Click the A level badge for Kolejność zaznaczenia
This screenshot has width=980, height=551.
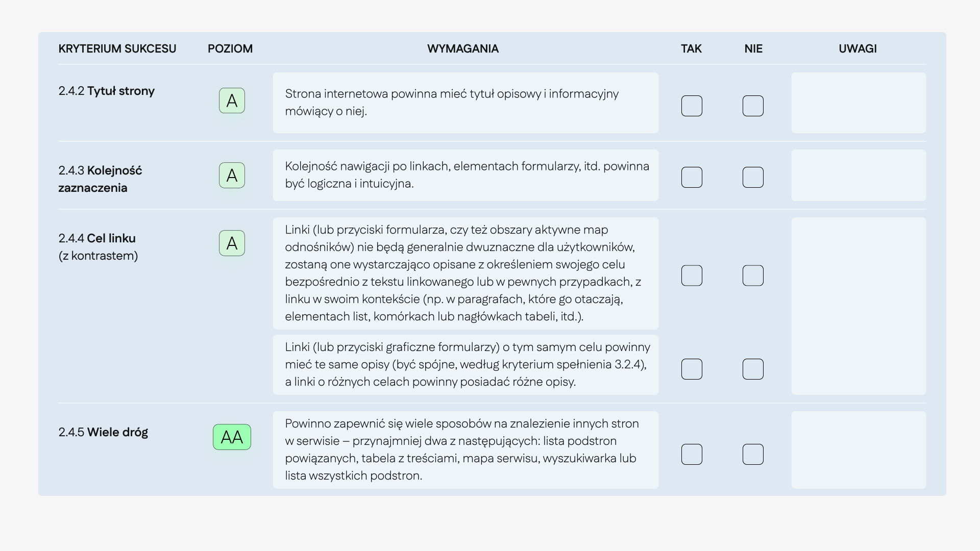click(232, 176)
